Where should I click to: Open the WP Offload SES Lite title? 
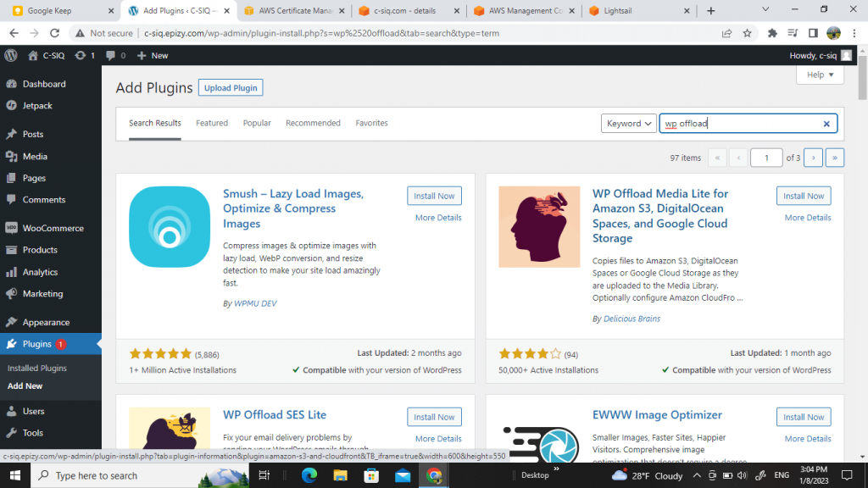(x=275, y=415)
